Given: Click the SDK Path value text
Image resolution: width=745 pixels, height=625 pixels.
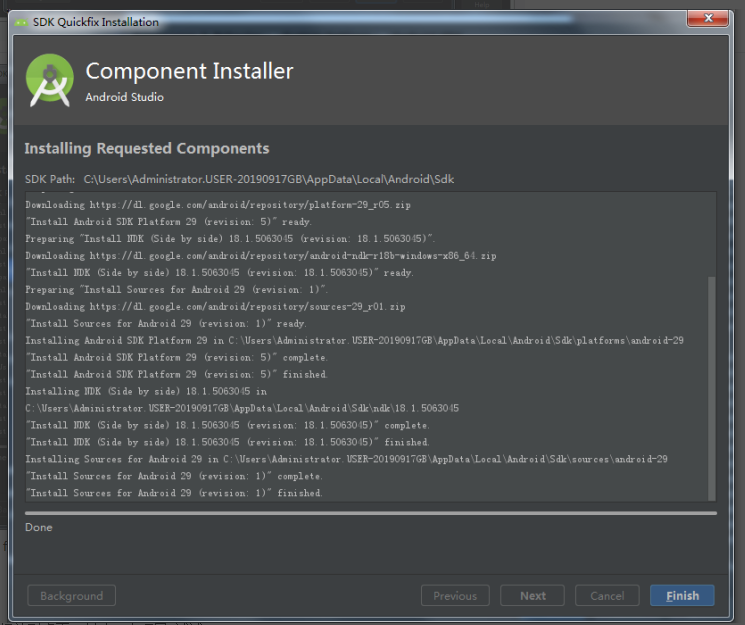Looking at the screenshot, I should coord(268,179).
